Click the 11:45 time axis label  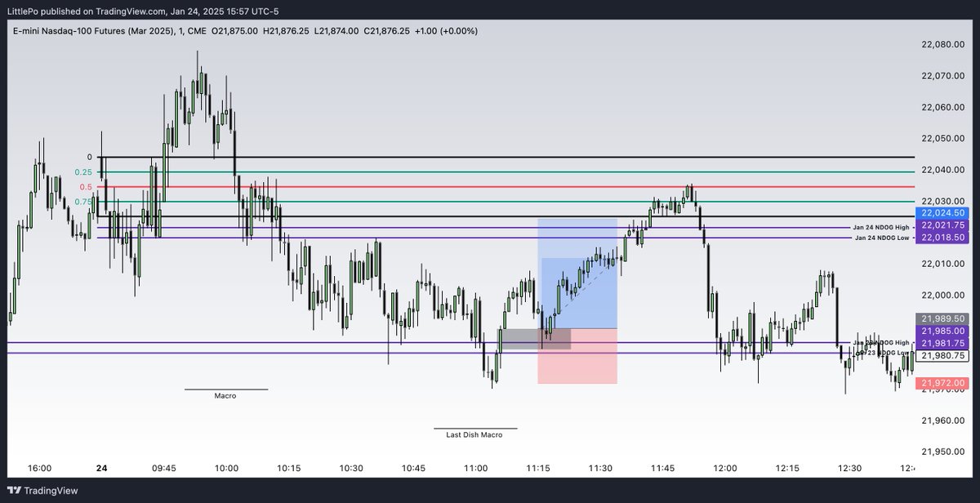[x=663, y=469]
